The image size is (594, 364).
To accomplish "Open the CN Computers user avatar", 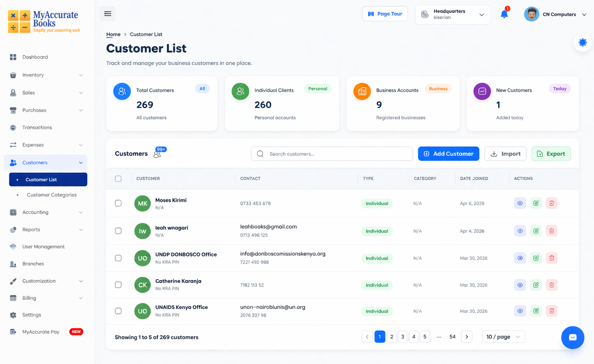I will pos(531,14).
